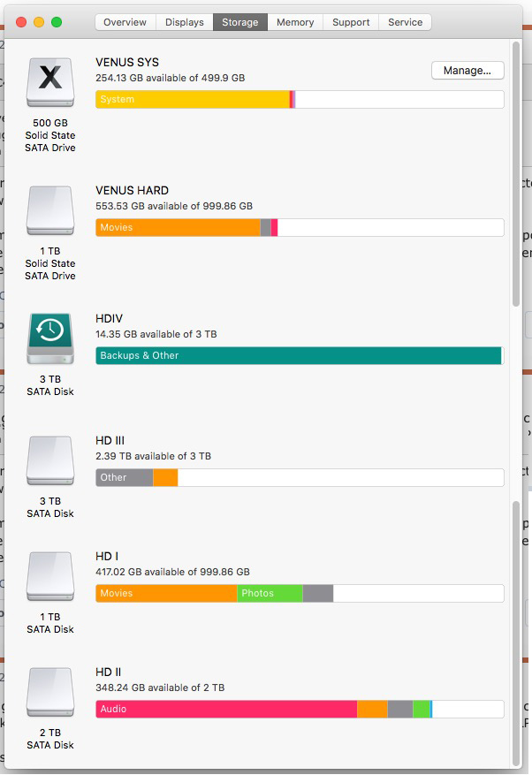The width and height of the screenshot is (532, 775).
Task: Click the green Photos segment on HD I
Action: click(x=270, y=594)
